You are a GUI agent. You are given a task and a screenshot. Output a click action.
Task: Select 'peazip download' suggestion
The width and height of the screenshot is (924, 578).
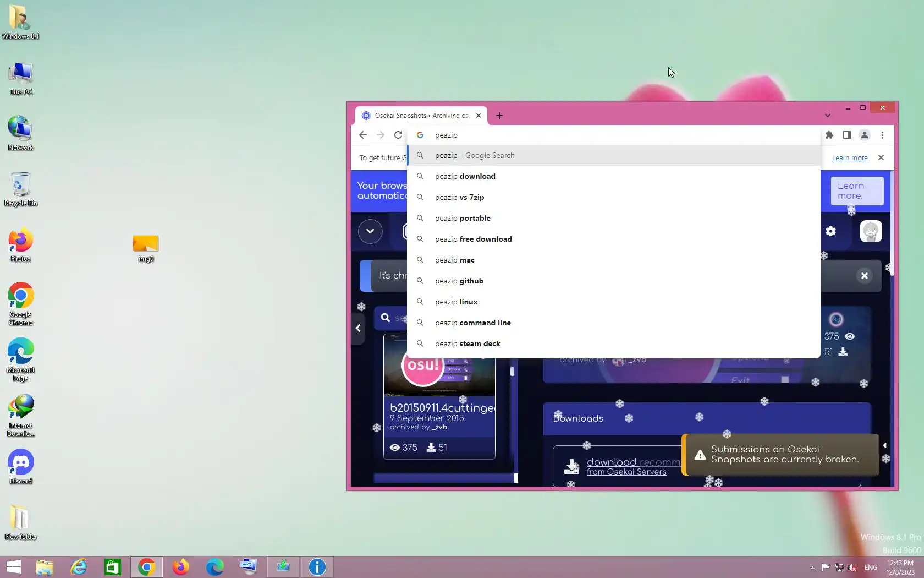614,176
